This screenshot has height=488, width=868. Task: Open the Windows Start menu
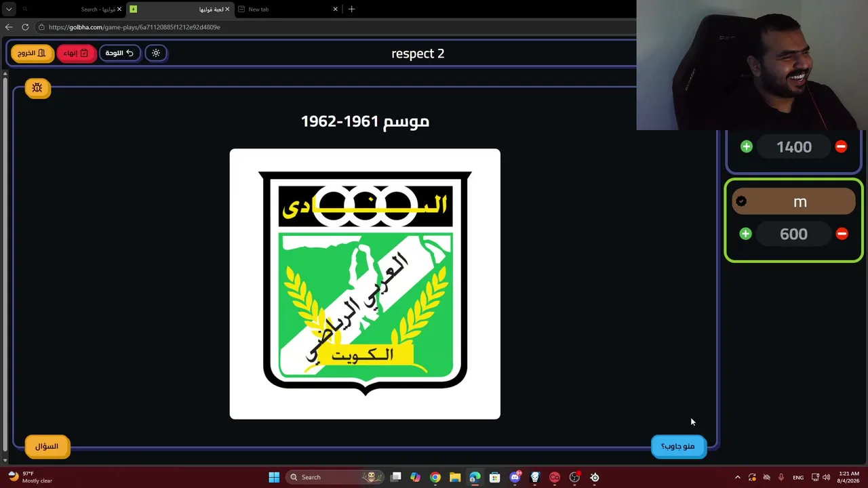pos(274,477)
